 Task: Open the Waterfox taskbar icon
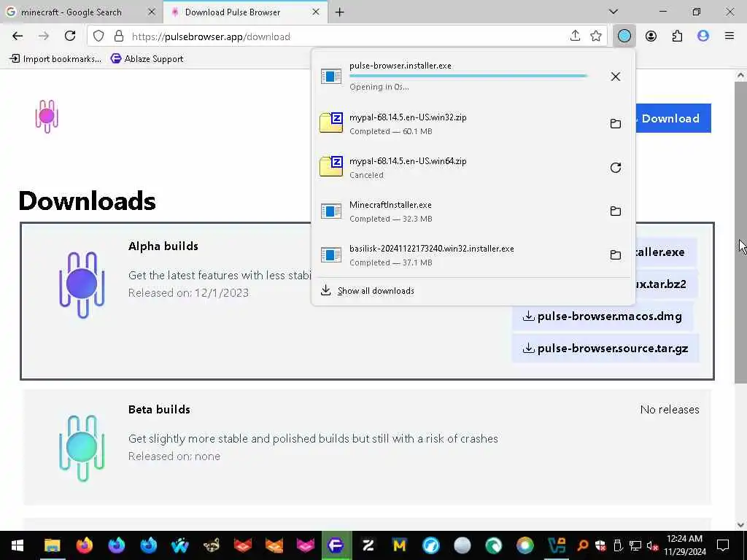(x=179, y=545)
